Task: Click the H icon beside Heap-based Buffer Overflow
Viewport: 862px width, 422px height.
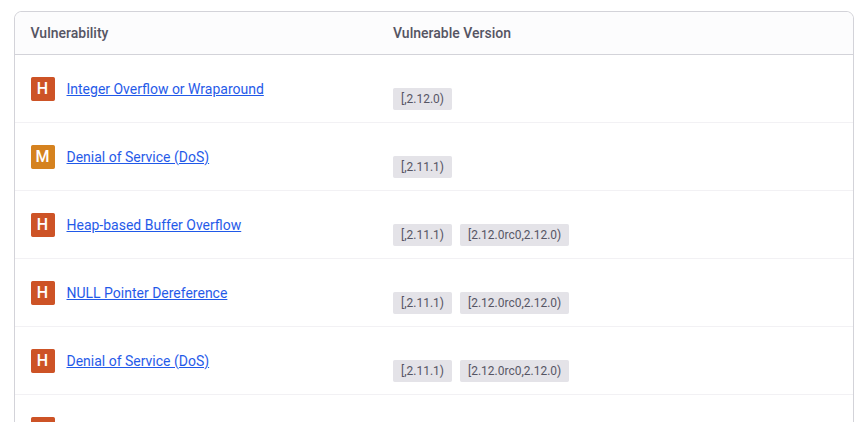Action: (42, 225)
